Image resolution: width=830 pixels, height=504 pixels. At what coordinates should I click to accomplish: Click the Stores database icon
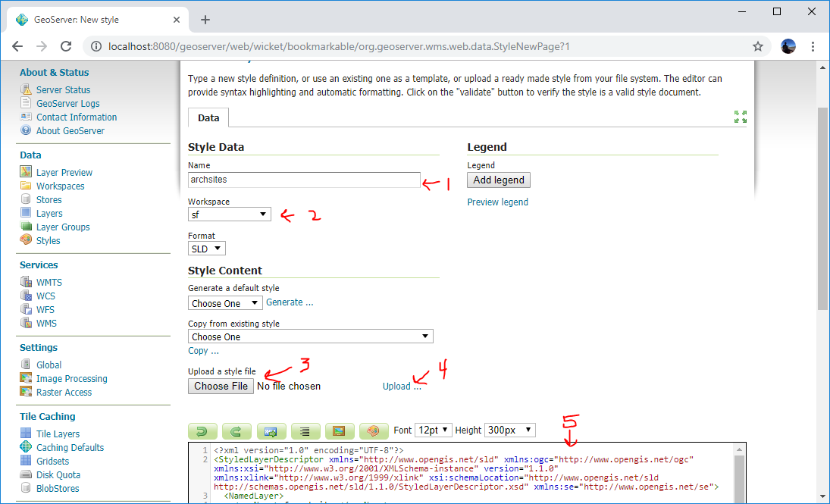tap(26, 199)
